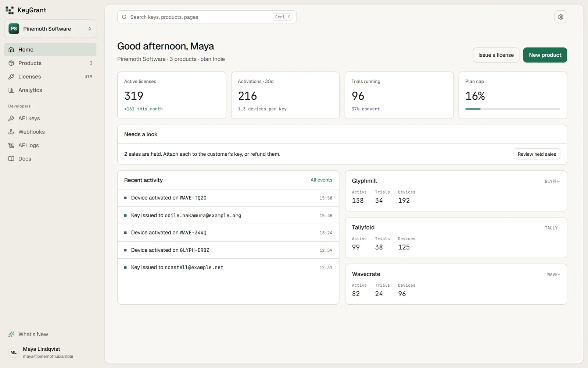The image size is (588, 368).
Task: Expand the Pinemoth Software workspace switcher
Action: point(50,29)
